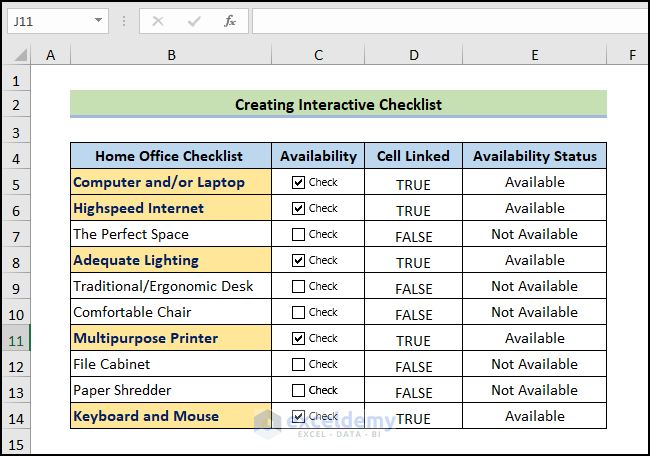Select column C header
The height and width of the screenshot is (456, 650).
click(318, 55)
